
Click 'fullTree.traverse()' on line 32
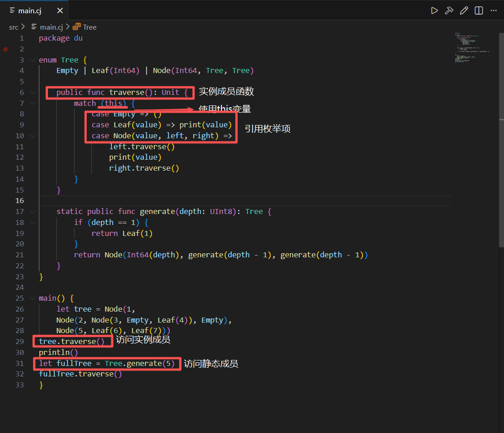[80, 374]
